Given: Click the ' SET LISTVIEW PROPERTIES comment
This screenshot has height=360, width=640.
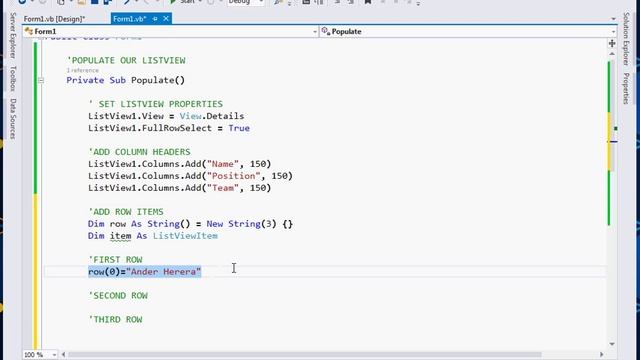Looking at the screenshot, I should [x=156, y=104].
